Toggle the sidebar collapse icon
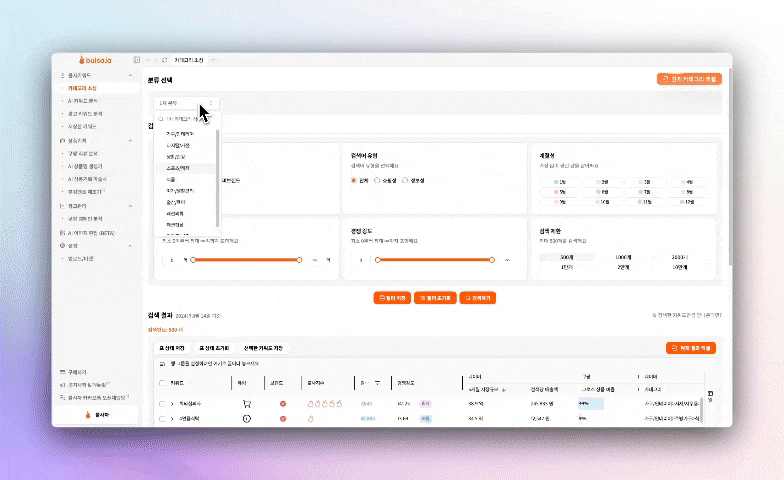The image size is (784, 480). click(136, 60)
